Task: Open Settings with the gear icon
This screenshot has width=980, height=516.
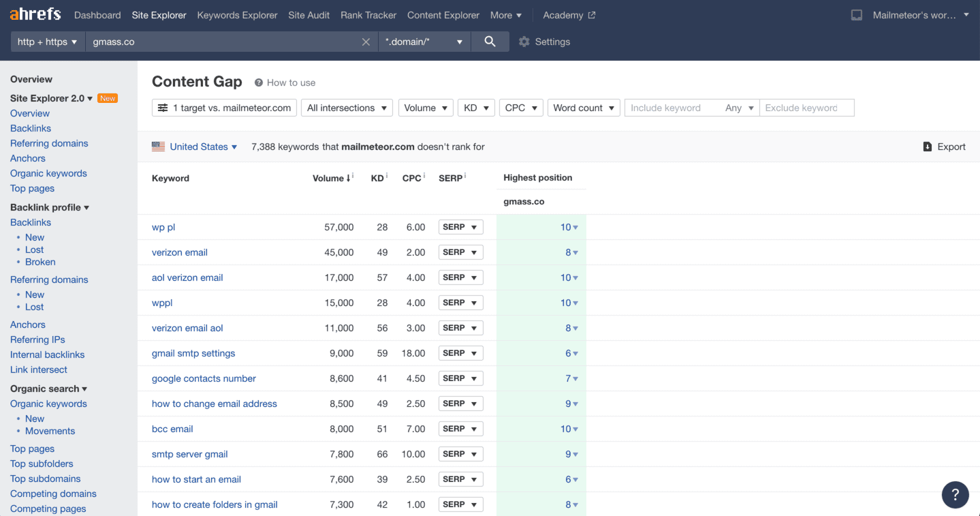Action: click(524, 42)
